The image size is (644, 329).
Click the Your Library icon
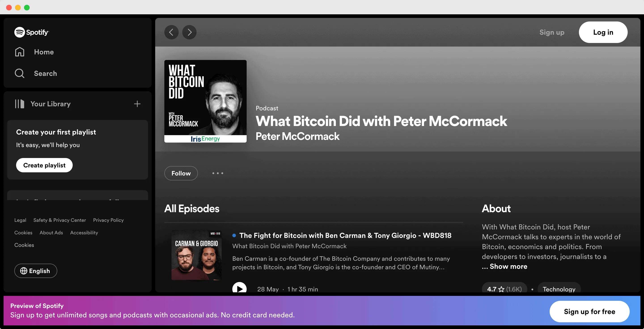click(19, 104)
